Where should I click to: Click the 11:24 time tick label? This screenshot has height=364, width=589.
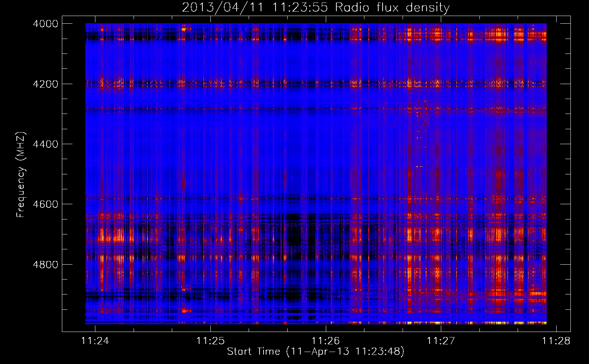pos(95,341)
